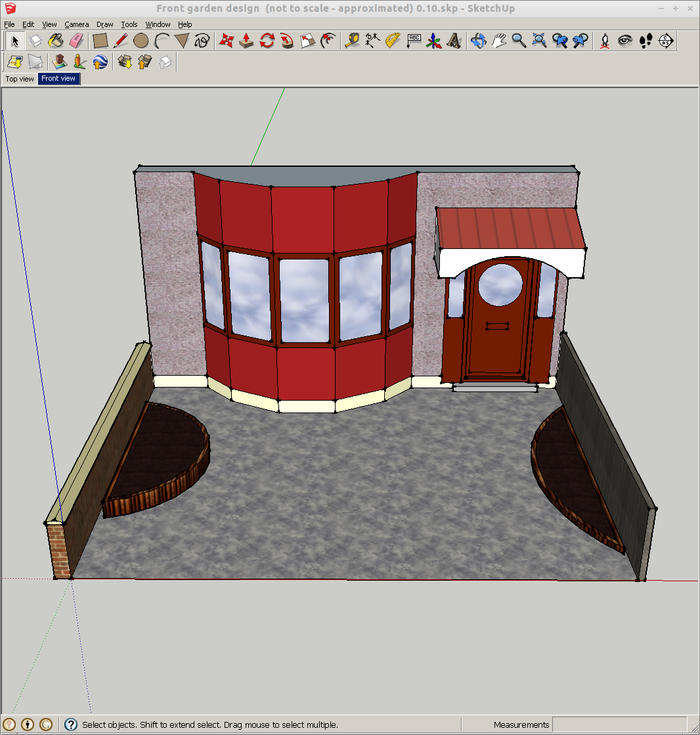
Task: Go to Previous camera view
Action: [x=560, y=41]
